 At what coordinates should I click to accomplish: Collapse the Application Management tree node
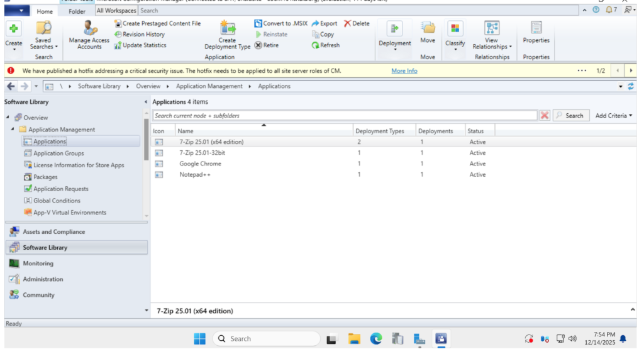(13, 130)
